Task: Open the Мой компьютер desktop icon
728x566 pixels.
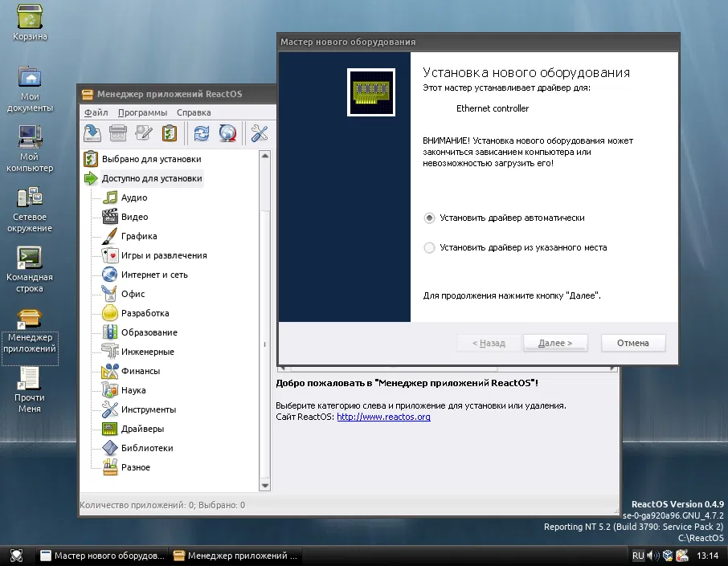Action: pyautogui.click(x=30, y=149)
